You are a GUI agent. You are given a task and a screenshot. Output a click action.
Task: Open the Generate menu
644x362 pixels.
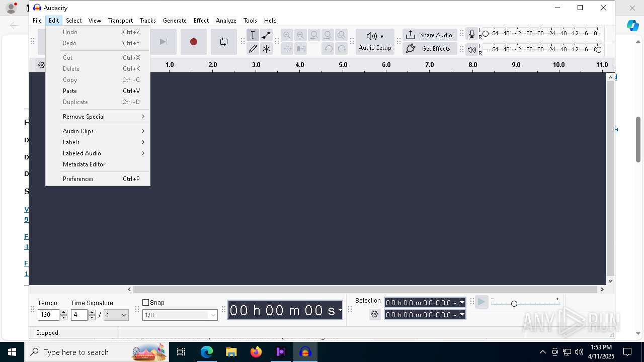(175, 21)
